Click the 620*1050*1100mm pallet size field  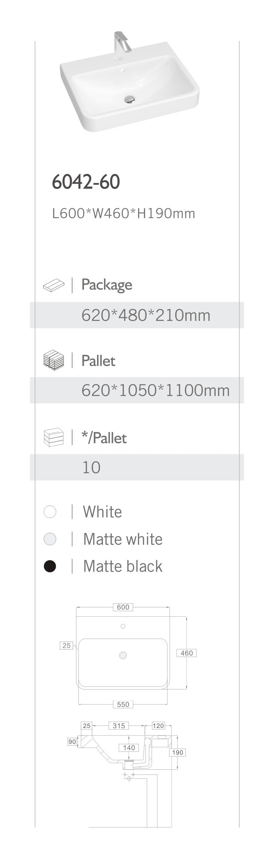coord(155,391)
